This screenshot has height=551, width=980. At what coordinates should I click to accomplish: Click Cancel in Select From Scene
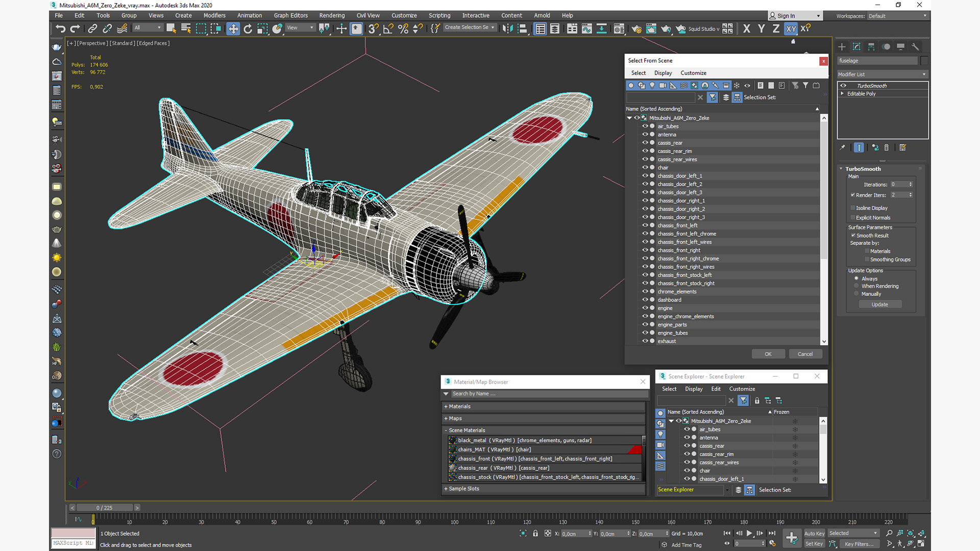tap(805, 354)
